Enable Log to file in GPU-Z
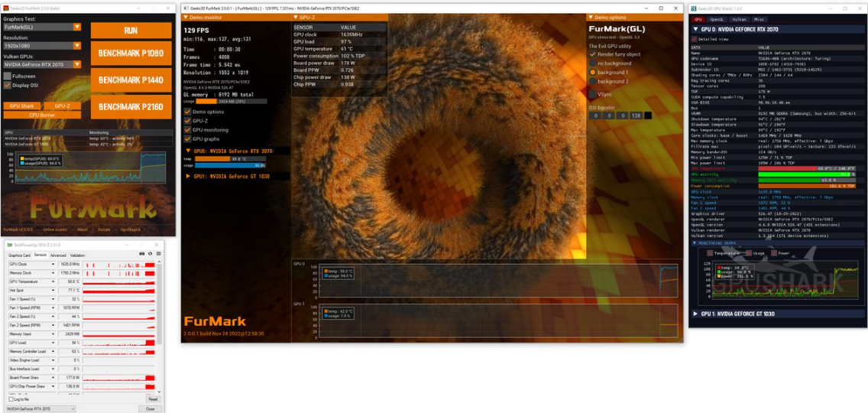Screen dimensions: 868x413 pyautogui.click(x=11, y=399)
